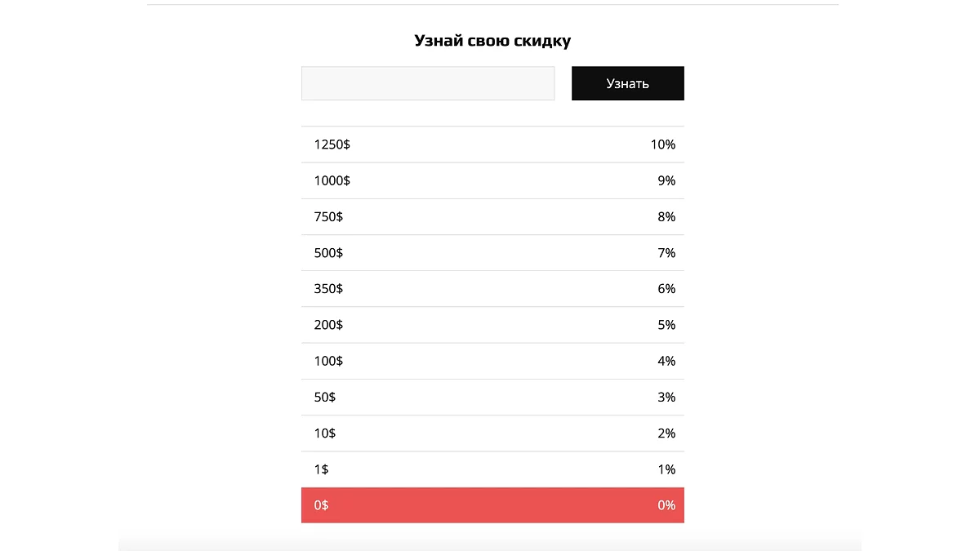Image resolution: width=980 pixels, height=551 pixels.
Task: Click the 1$ amount label
Action: click(321, 469)
